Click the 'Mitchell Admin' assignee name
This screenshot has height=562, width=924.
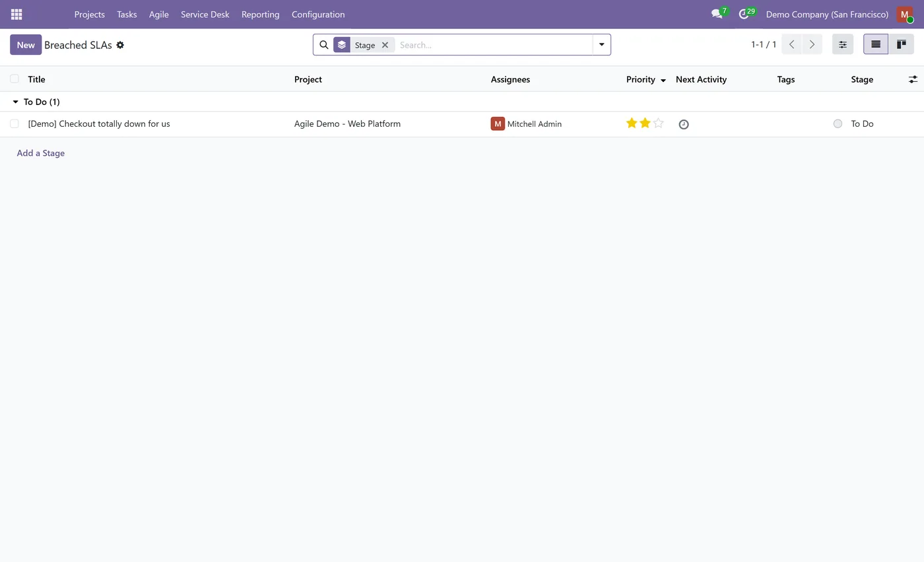[535, 123]
